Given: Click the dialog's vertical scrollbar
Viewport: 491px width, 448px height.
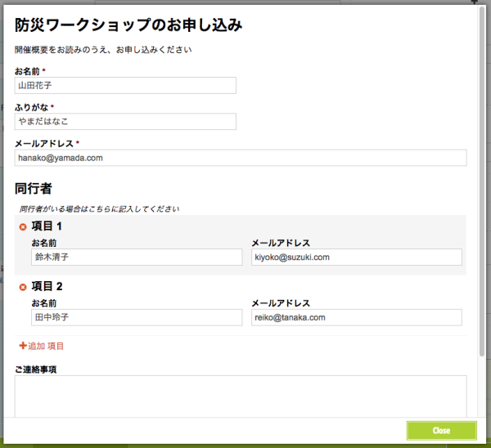Looking at the screenshot, I should coord(482,181).
